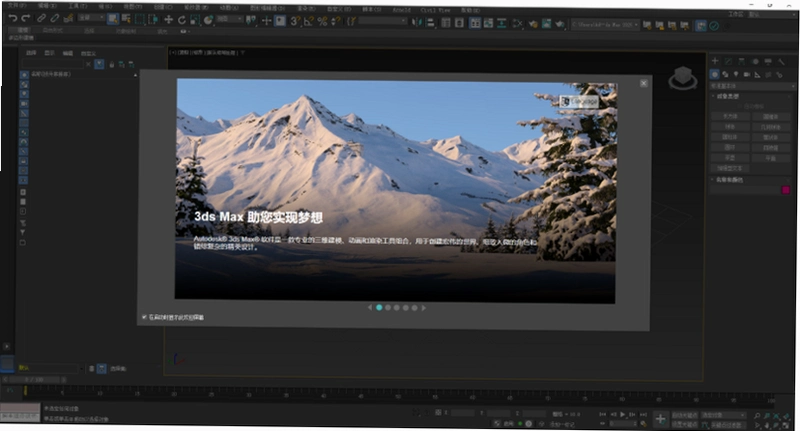Click the Unlink Selection icon
This screenshot has width=800, height=431.
tap(55, 19)
